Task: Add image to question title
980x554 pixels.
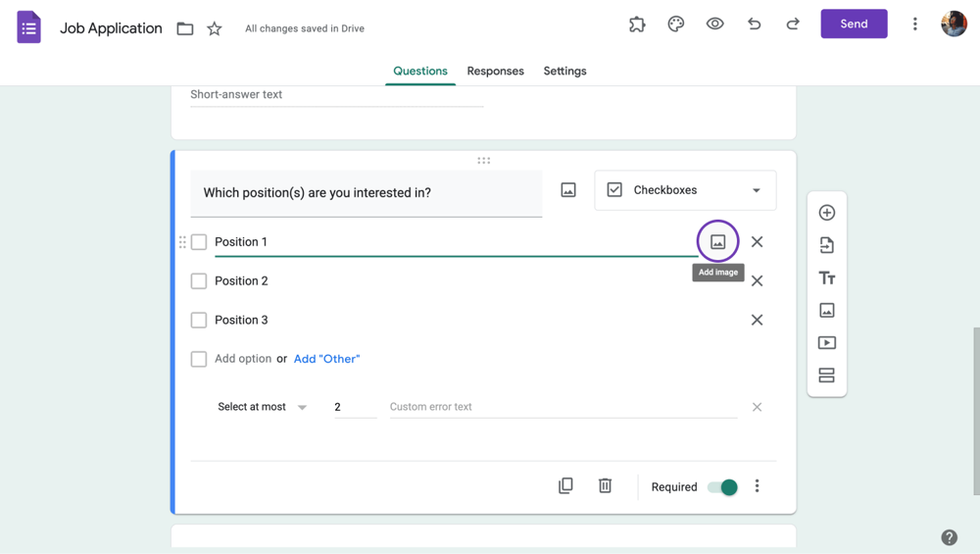Action: click(568, 190)
